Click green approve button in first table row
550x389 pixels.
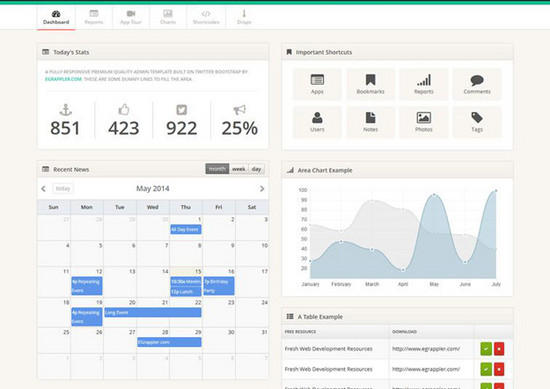pos(486,349)
